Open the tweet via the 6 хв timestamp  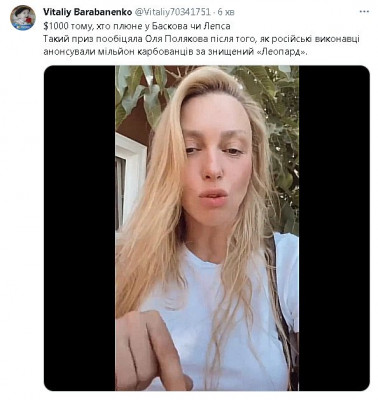[x=226, y=12]
